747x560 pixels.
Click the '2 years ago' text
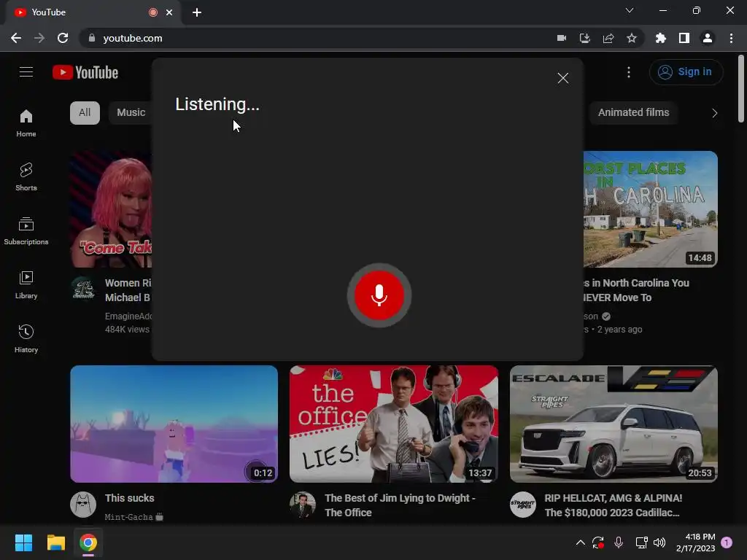click(619, 330)
